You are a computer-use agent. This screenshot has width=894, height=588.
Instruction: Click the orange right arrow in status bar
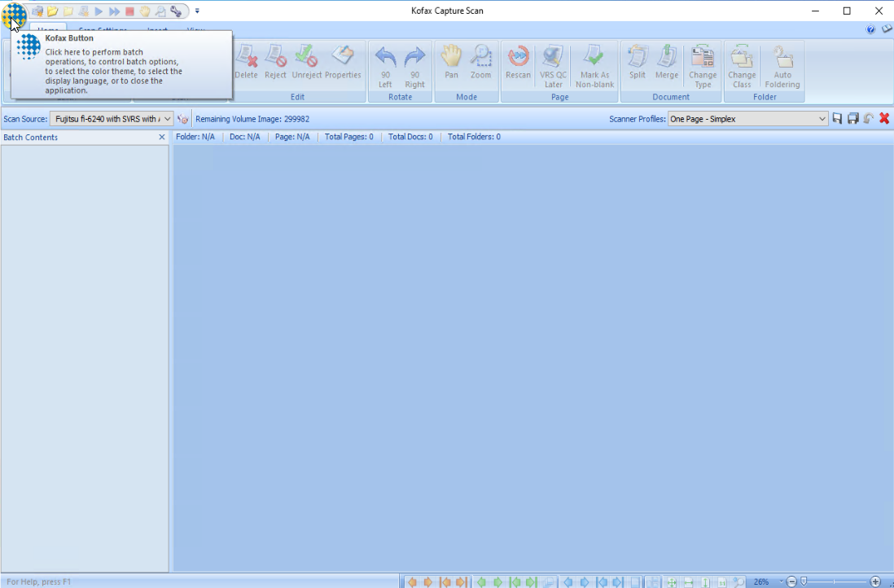pyautogui.click(x=427, y=582)
